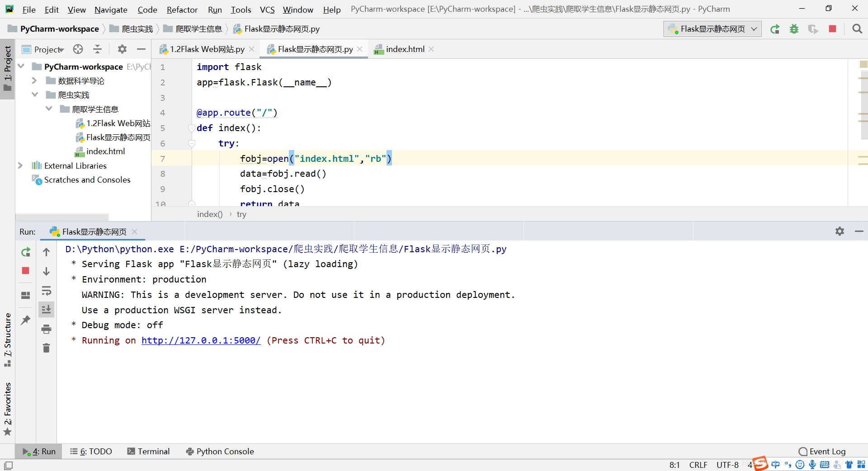Collapse the 爬虫实践 project folder
868x471 pixels.
point(35,94)
